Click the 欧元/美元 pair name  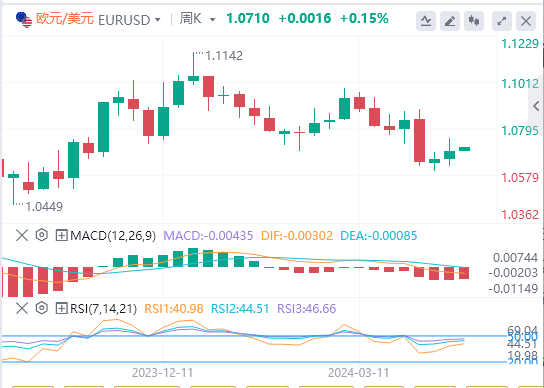point(65,19)
